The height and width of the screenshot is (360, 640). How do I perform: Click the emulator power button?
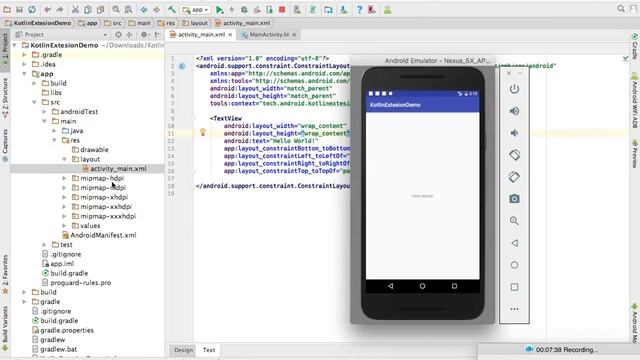click(514, 89)
